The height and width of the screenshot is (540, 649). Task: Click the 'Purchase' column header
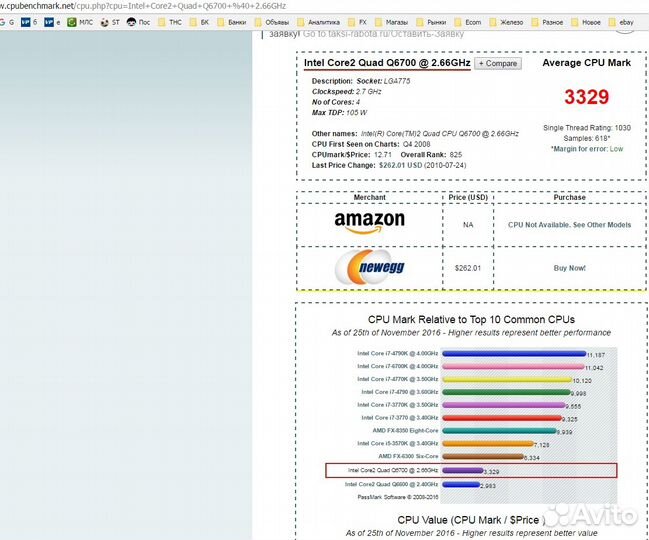pyautogui.click(x=570, y=197)
